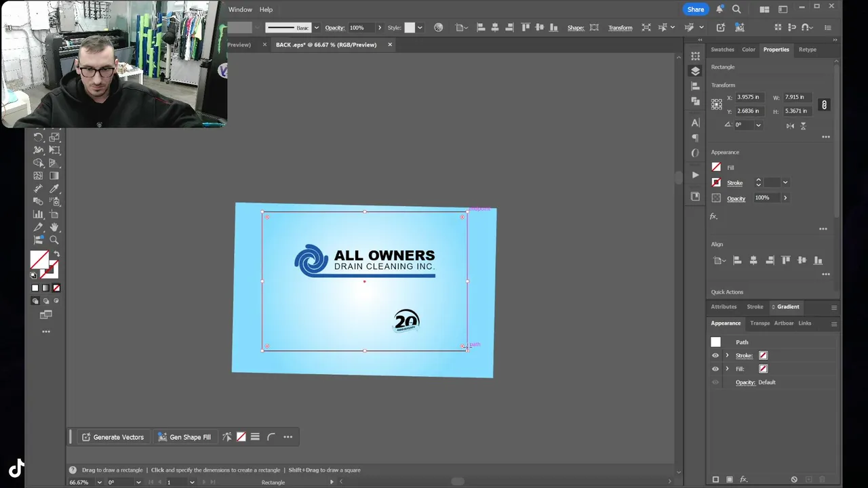Hide the Fill row in Appearance panel

coord(715,369)
